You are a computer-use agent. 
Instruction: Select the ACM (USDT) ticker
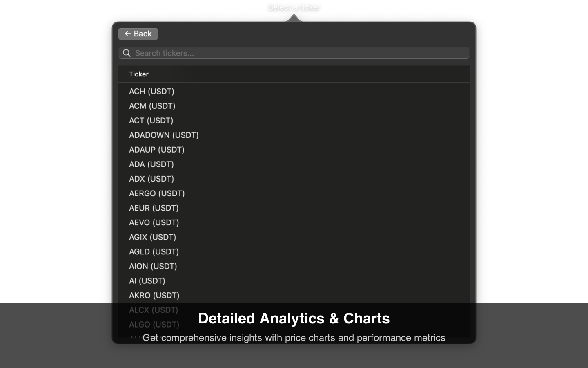(x=294, y=106)
